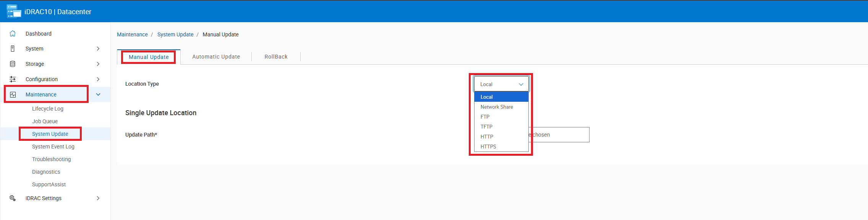868x220 pixels.
Task: Click the System server icon in the sidebar
Action: [x=13, y=49]
